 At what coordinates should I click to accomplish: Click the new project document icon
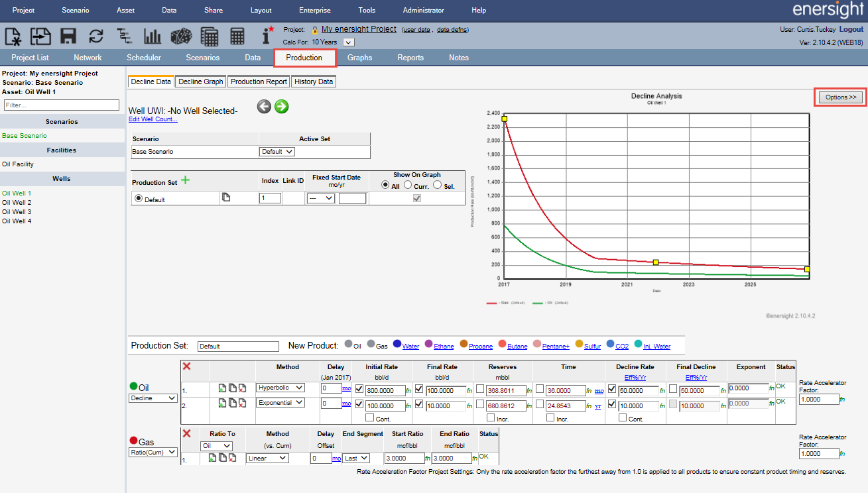(13, 36)
